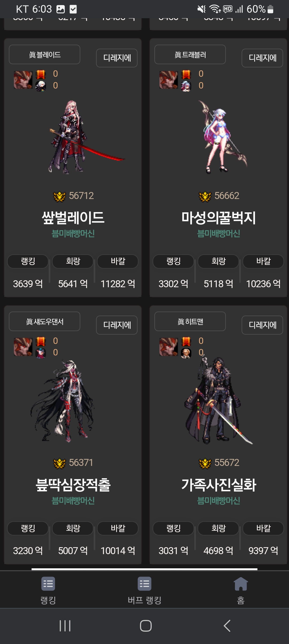Tap the 眞 트래블러 class button
Screen dimensions: 289x644
(190, 55)
